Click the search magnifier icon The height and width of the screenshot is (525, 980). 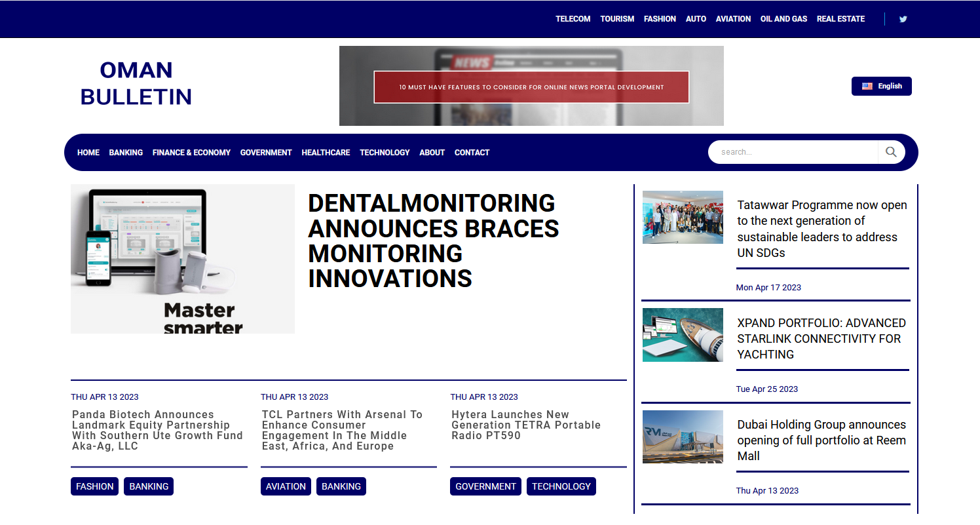(x=891, y=152)
